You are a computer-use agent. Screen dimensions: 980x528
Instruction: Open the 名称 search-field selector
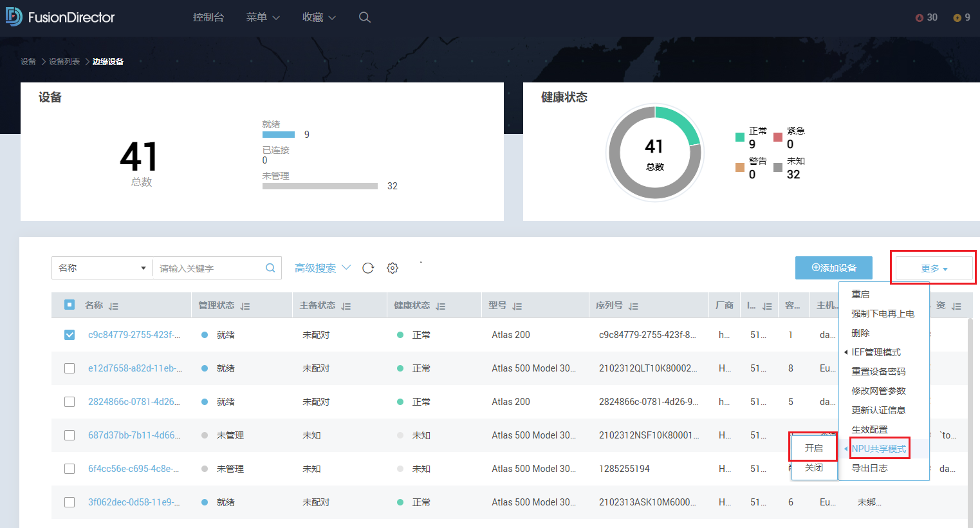[102, 268]
